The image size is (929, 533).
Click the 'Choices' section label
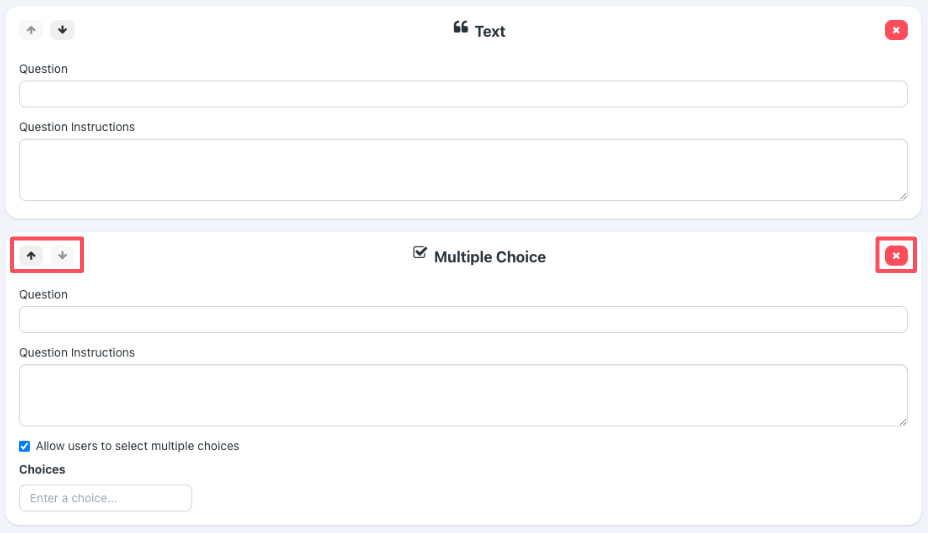point(42,470)
